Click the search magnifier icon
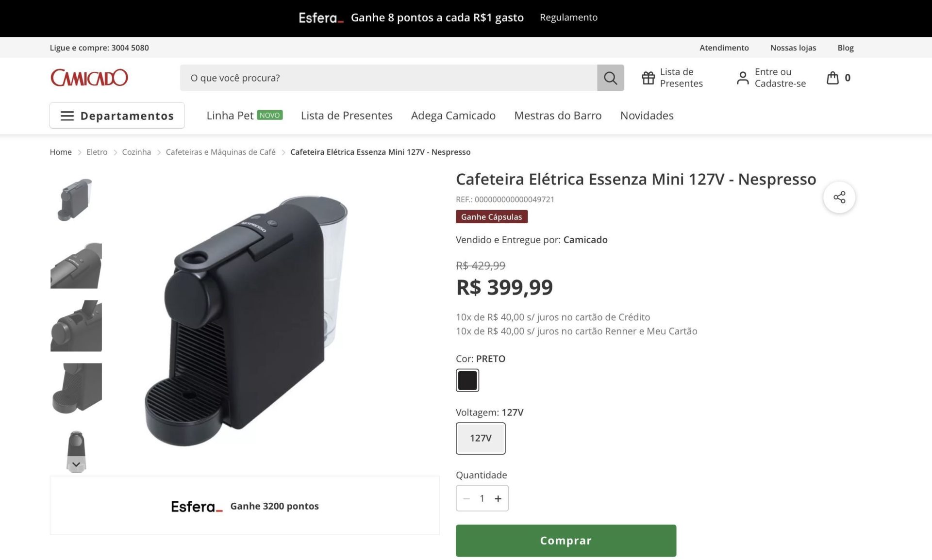932x560 pixels. tap(610, 78)
